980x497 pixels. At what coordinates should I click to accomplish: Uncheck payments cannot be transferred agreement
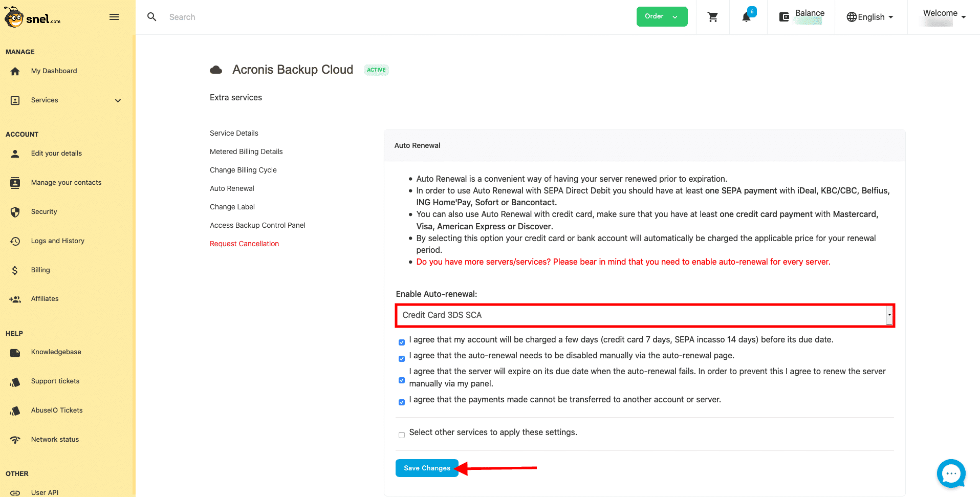coord(402,402)
